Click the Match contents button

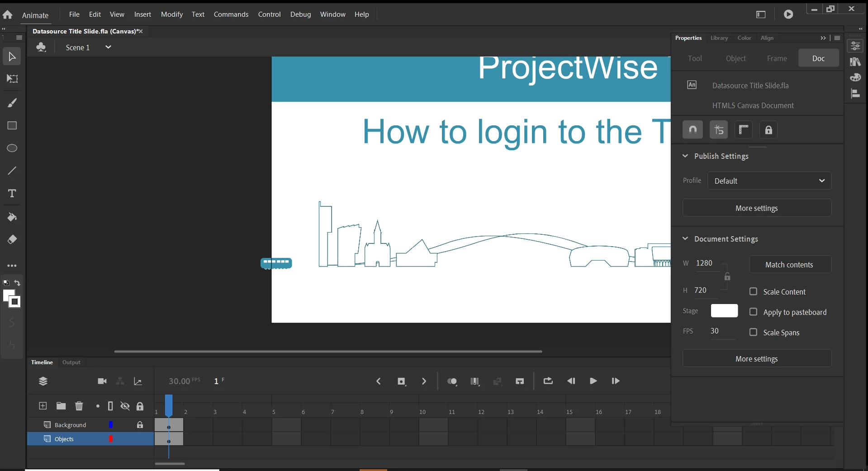pos(790,265)
